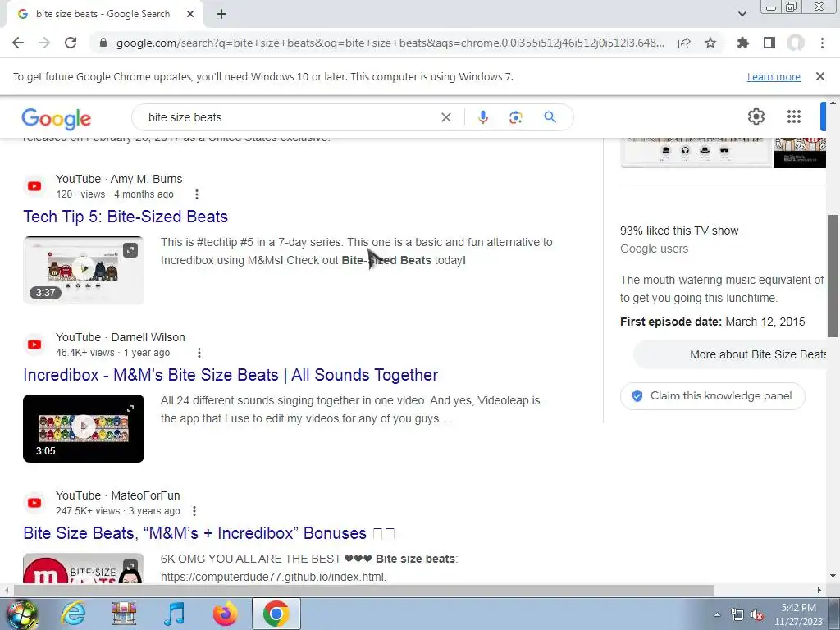Click the scroll-down arrow of vertical scrollbar
The width and height of the screenshot is (840, 630).
click(x=833, y=577)
